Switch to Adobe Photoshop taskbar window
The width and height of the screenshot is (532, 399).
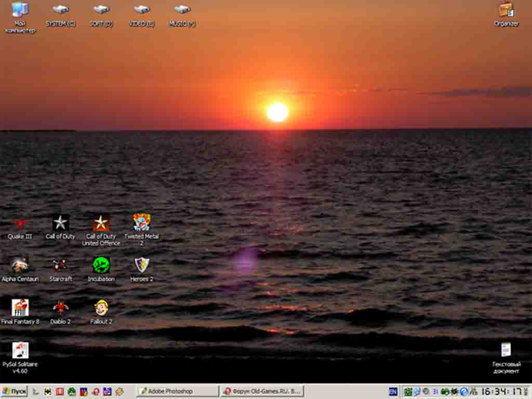(x=177, y=391)
